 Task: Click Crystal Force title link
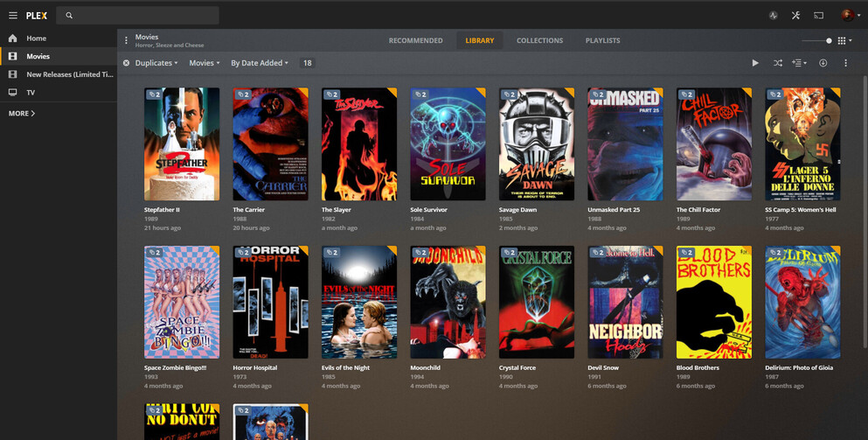click(x=517, y=368)
